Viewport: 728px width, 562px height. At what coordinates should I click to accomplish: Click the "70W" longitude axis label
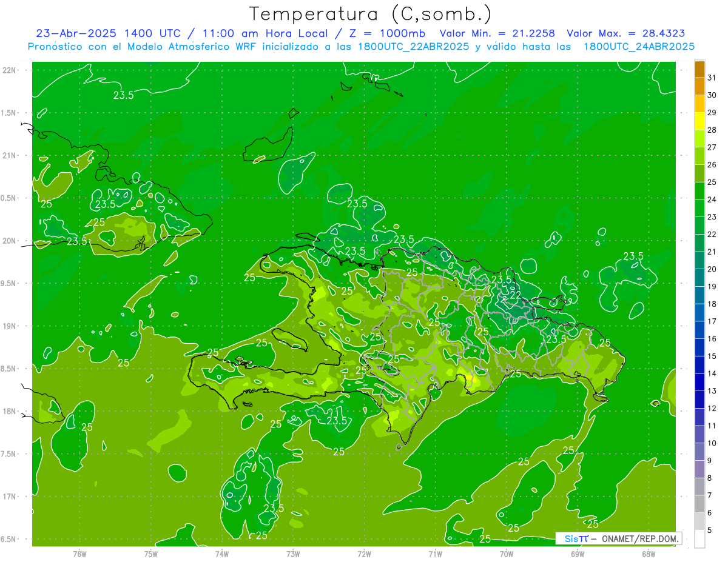coord(507,554)
